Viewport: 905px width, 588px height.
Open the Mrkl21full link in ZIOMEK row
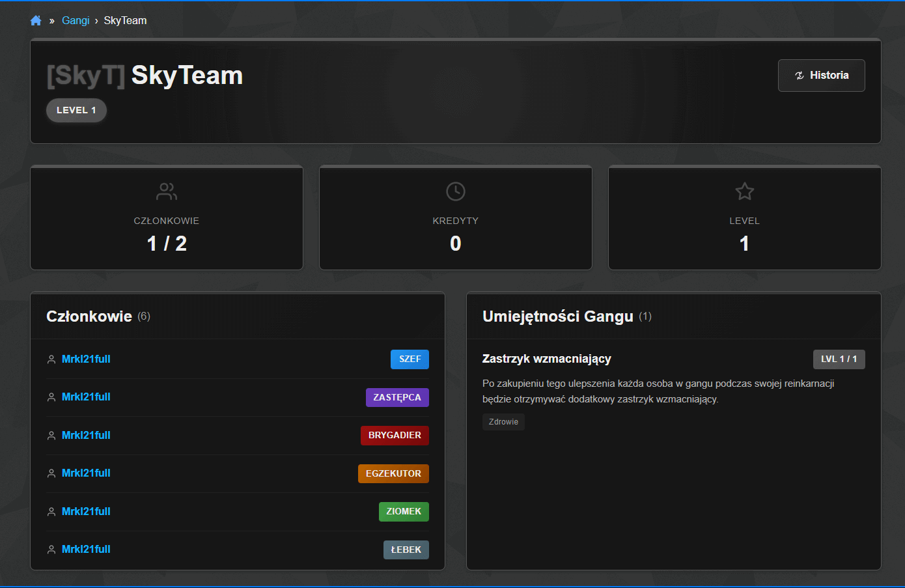coord(86,512)
